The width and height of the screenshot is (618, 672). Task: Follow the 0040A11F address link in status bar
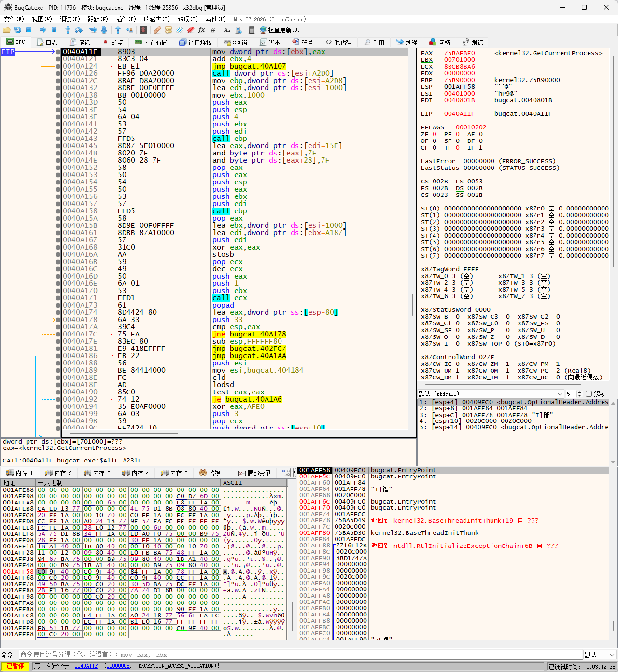coord(86,666)
